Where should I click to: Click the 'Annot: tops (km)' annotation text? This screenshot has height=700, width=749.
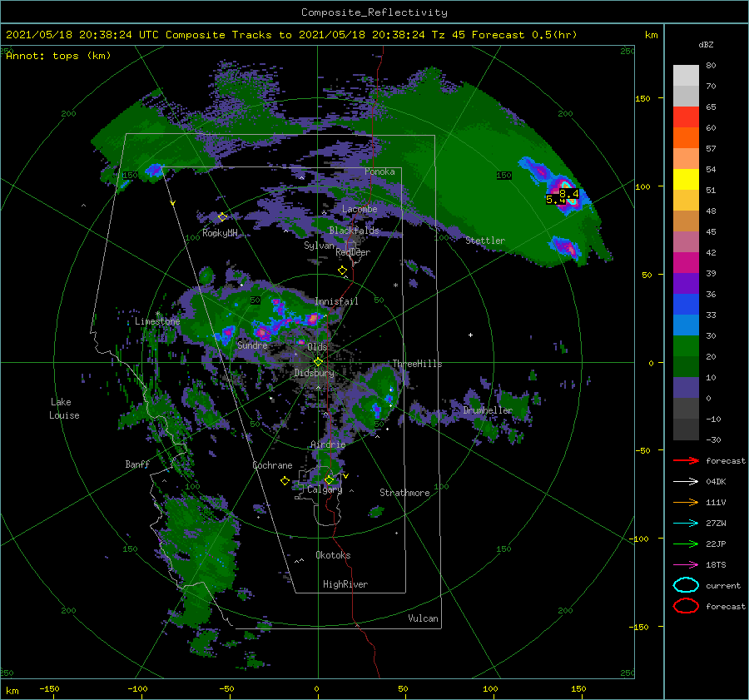(58, 56)
